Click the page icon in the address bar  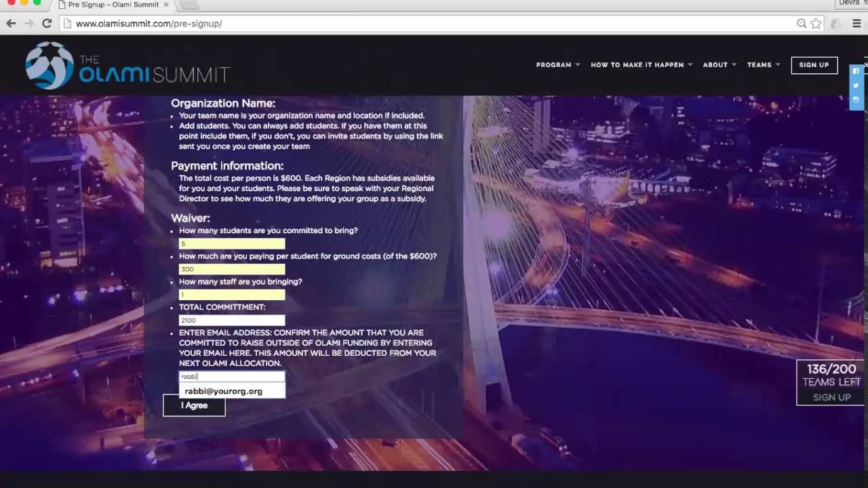pyautogui.click(x=66, y=24)
